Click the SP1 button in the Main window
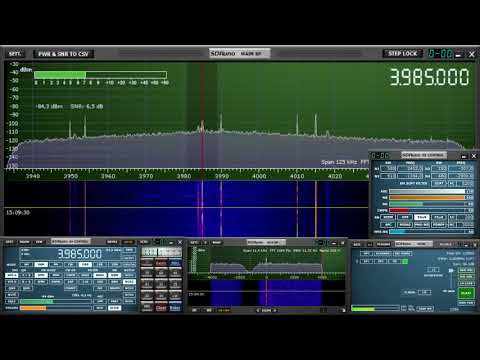 click(366, 261)
